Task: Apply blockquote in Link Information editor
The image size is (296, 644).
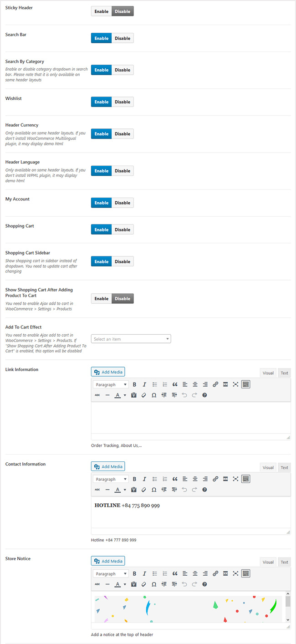Action: coord(175,384)
